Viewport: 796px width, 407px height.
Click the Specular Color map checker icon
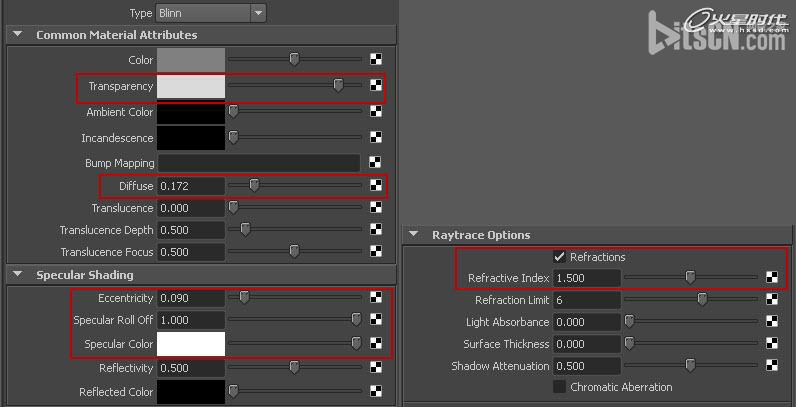(376, 343)
